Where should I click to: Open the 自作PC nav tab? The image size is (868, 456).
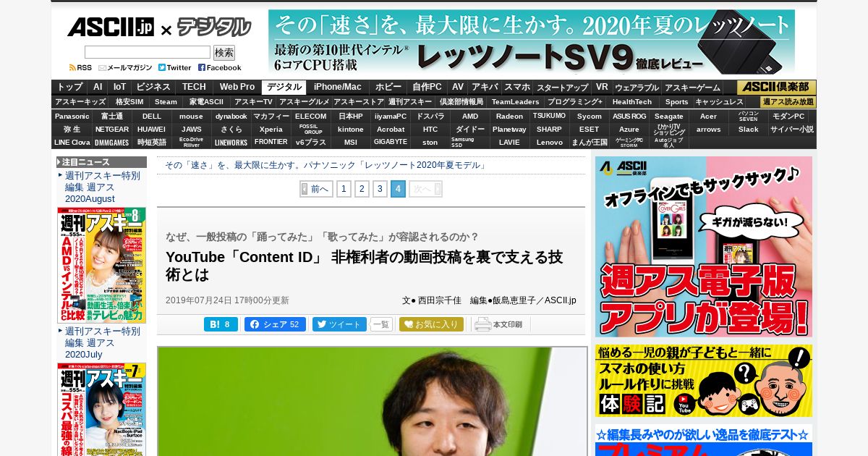pyautogui.click(x=427, y=87)
